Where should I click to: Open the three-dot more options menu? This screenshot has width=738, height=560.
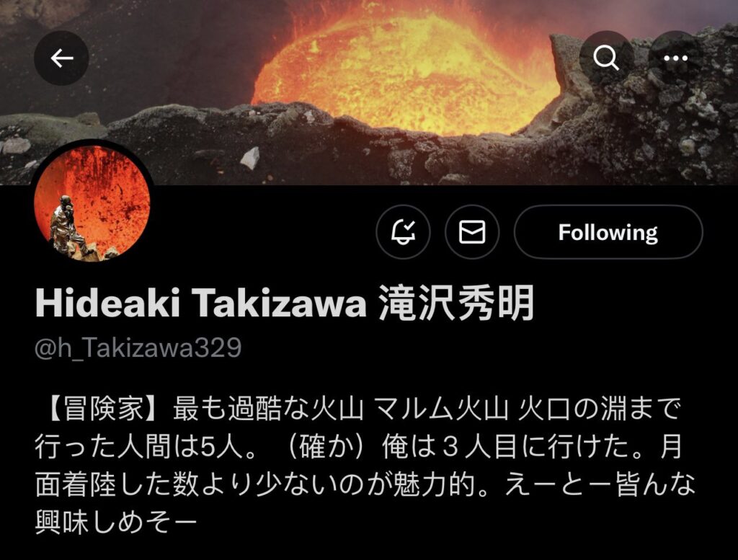675,58
